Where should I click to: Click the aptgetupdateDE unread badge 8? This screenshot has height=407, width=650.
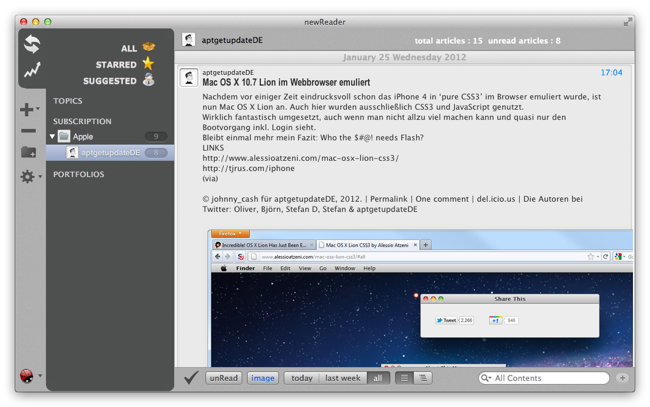pyautogui.click(x=156, y=153)
